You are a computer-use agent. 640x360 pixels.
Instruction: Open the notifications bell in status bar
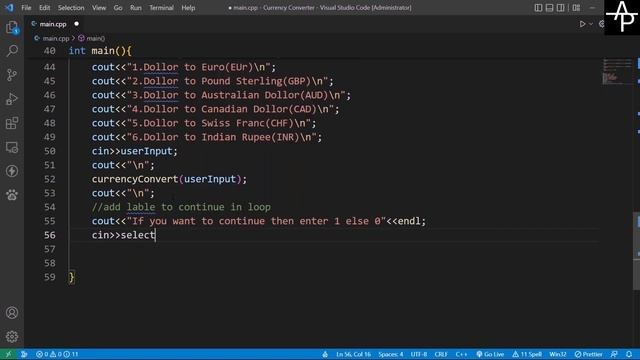(629, 354)
